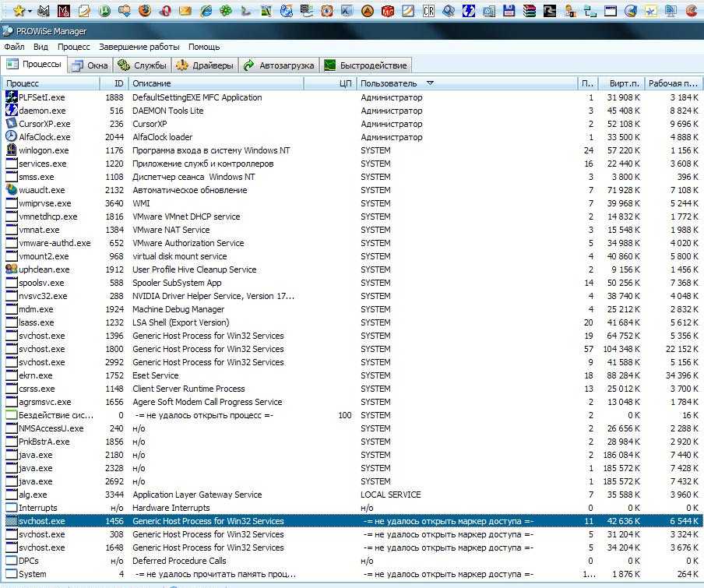The image size is (704, 588).
Task: Select the wuauclt.exe process
Action: pyautogui.click(x=352, y=190)
